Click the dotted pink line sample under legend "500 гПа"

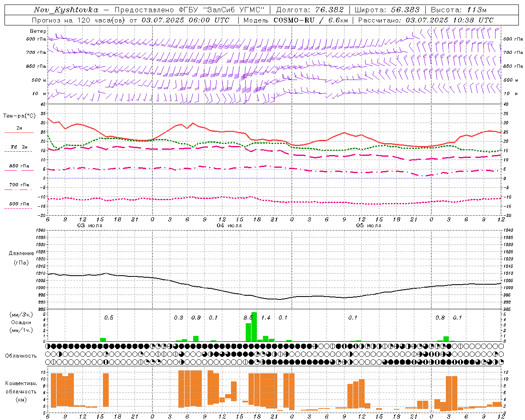pos(18,209)
